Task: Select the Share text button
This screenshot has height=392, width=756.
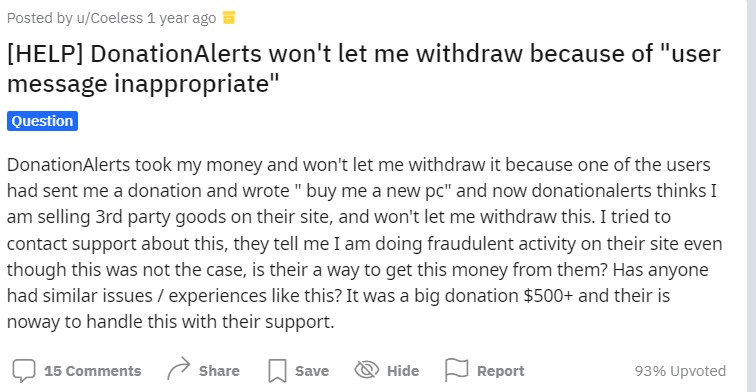Action: (x=219, y=371)
